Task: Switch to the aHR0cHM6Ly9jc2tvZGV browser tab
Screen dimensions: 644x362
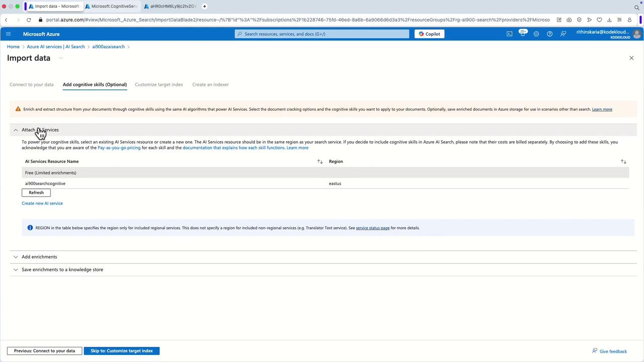Action: click(170, 6)
